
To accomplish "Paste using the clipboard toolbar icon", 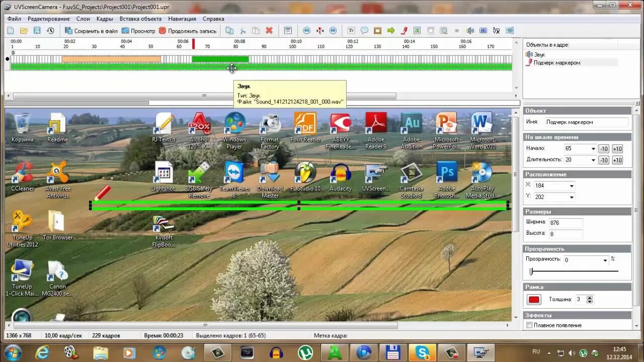I will coord(256,31).
